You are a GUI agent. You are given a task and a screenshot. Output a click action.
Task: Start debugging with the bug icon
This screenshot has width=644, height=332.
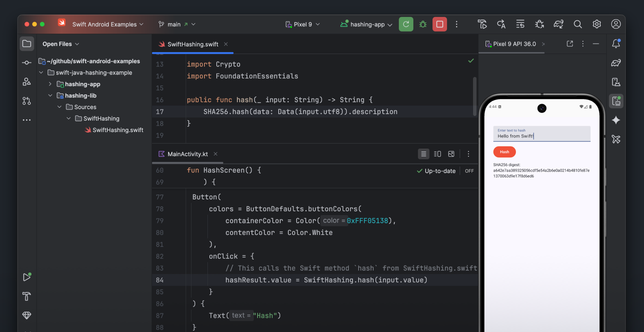[x=423, y=24]
